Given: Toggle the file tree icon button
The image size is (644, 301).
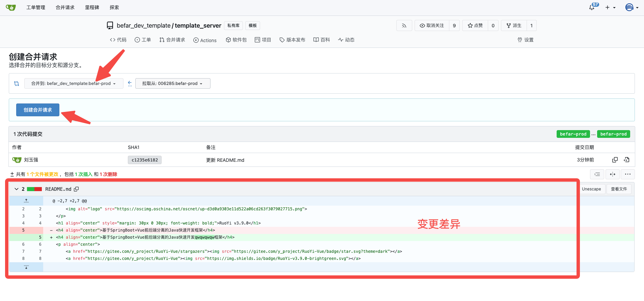Looking at the screenshot, I should (x=597, y=174).
